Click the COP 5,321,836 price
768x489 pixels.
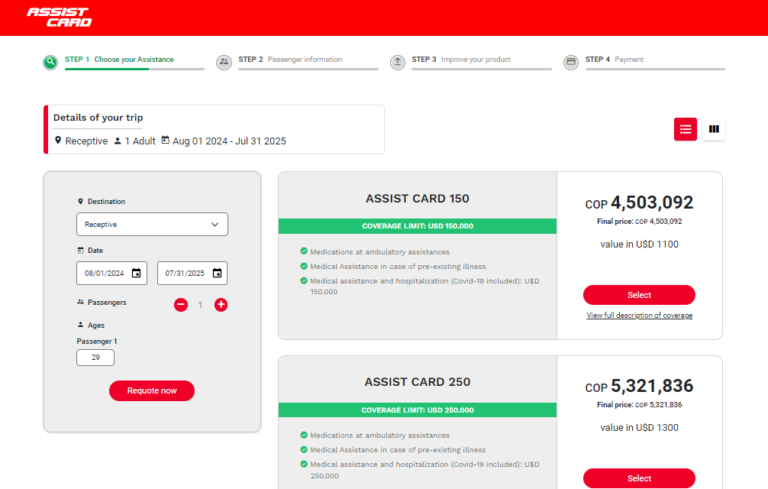tap(639, 386)
